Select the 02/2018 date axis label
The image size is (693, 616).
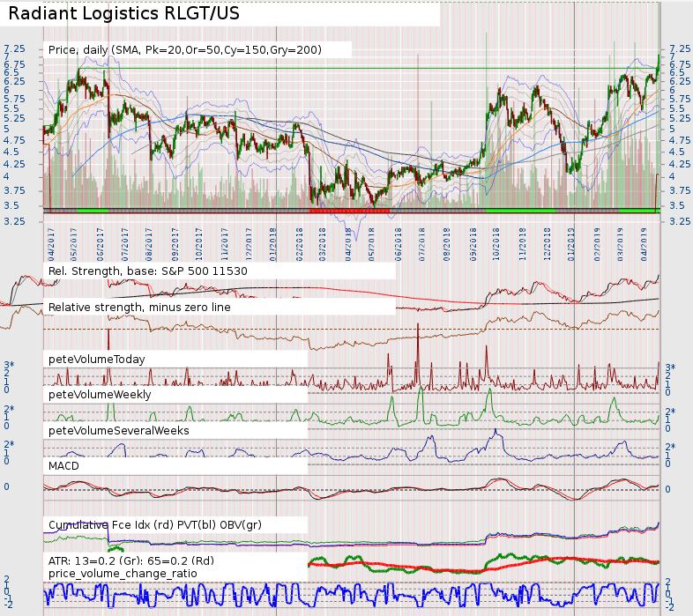(299, 244)
